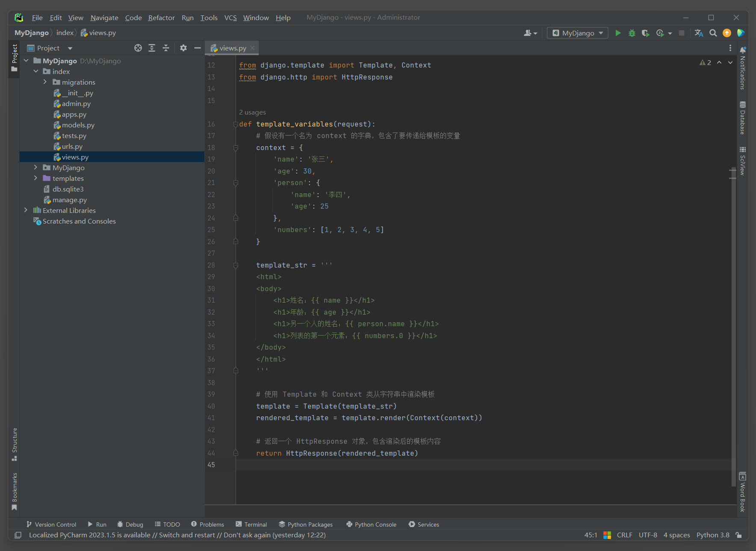This screenshot has width=756, height=551.
Task: Open MyDjango run configuration dropdown
Action: pos(578,33)
